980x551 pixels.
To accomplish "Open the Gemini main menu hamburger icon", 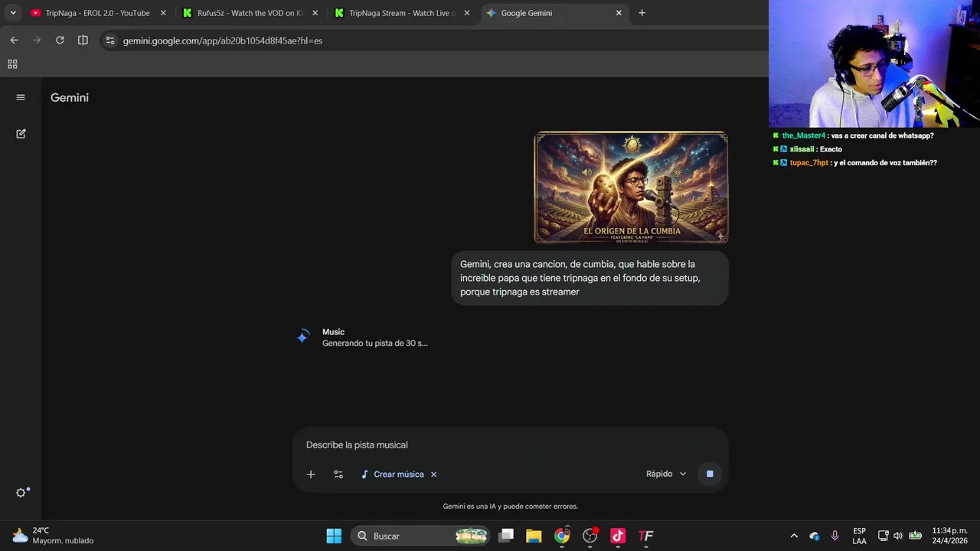I will [21, 97].
